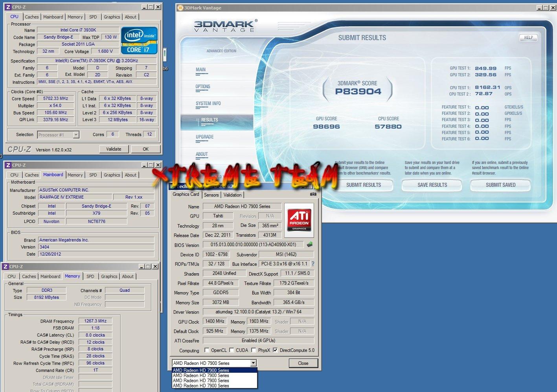Select the Graphics Card tab in GPU-Z
Image resolution: width=557 pixels, height=392 pixels.
186,194
